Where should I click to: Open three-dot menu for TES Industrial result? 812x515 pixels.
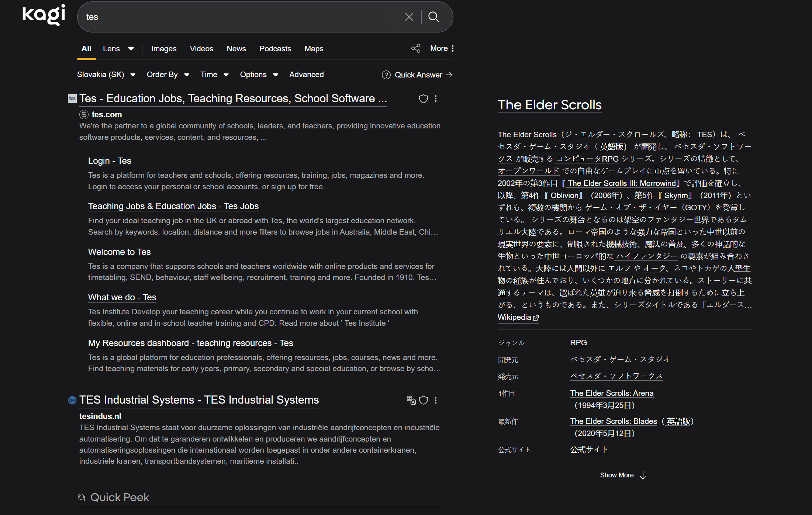tap(436, 400)
